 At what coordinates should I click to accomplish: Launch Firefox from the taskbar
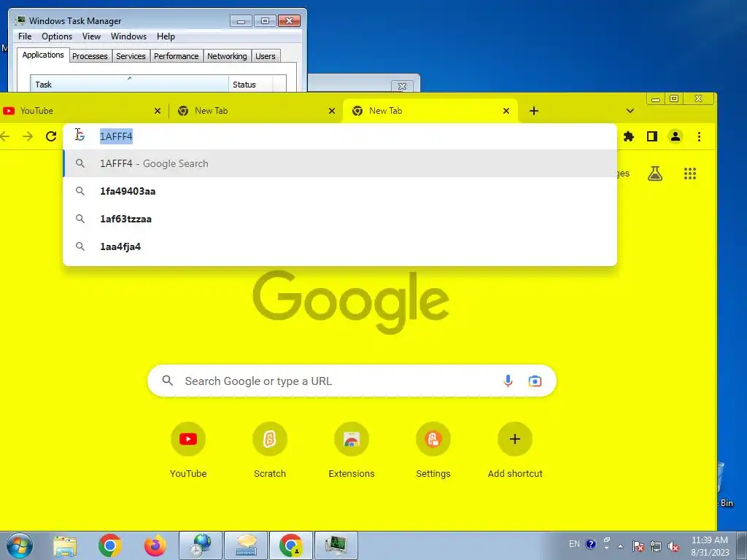point(155,545)
